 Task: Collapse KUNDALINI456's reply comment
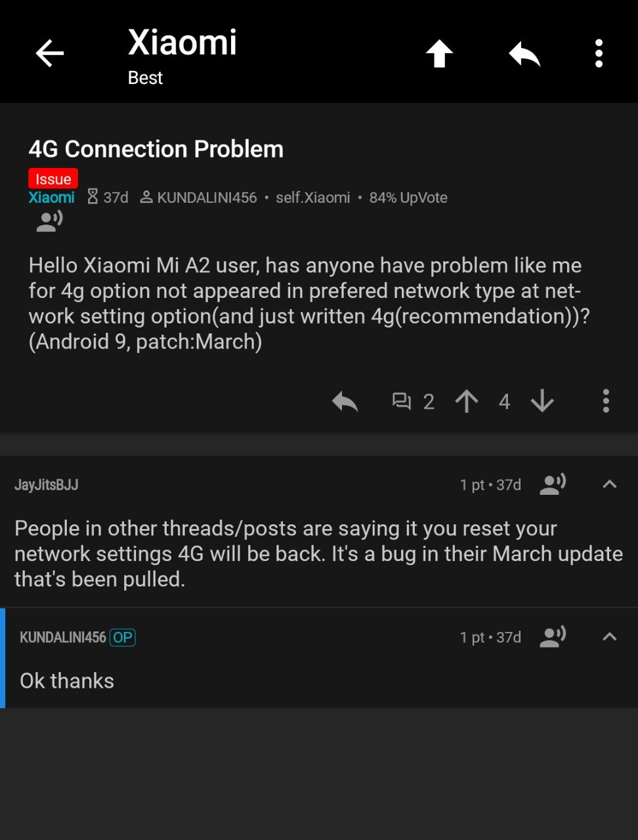pyautogui.click(x=609, y=637)
